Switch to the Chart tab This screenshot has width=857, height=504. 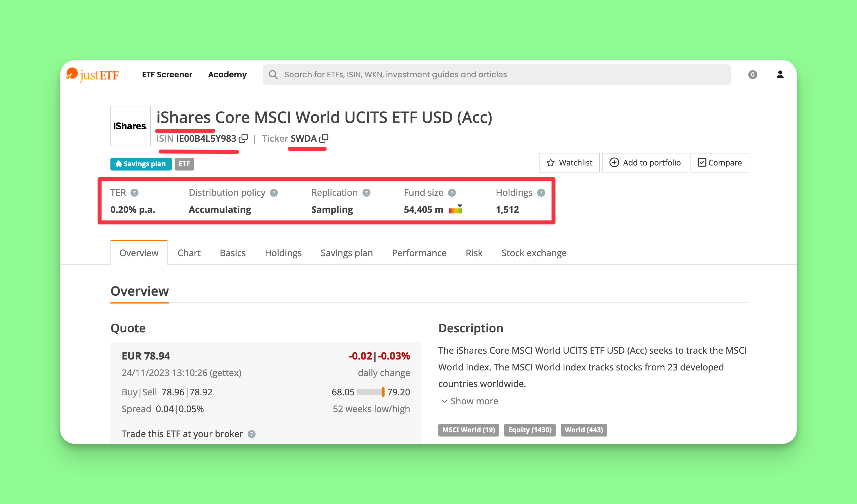pyautogui.click(x=189, y=253)
